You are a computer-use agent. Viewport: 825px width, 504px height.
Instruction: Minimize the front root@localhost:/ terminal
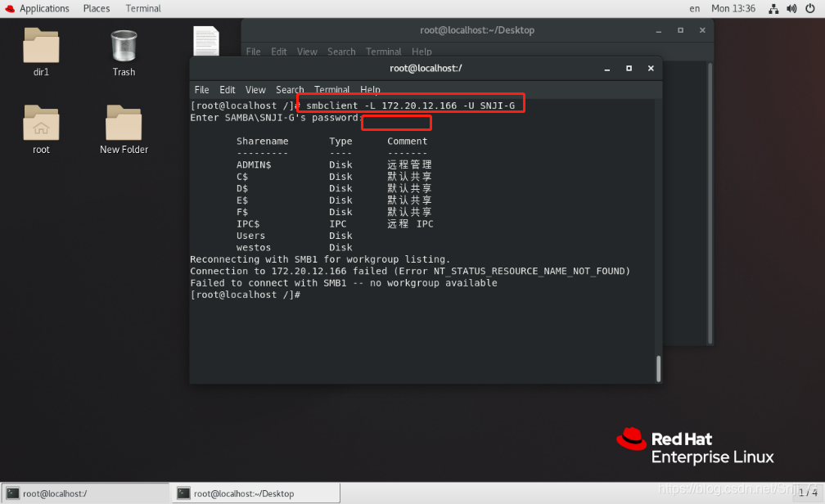point(607,69)
